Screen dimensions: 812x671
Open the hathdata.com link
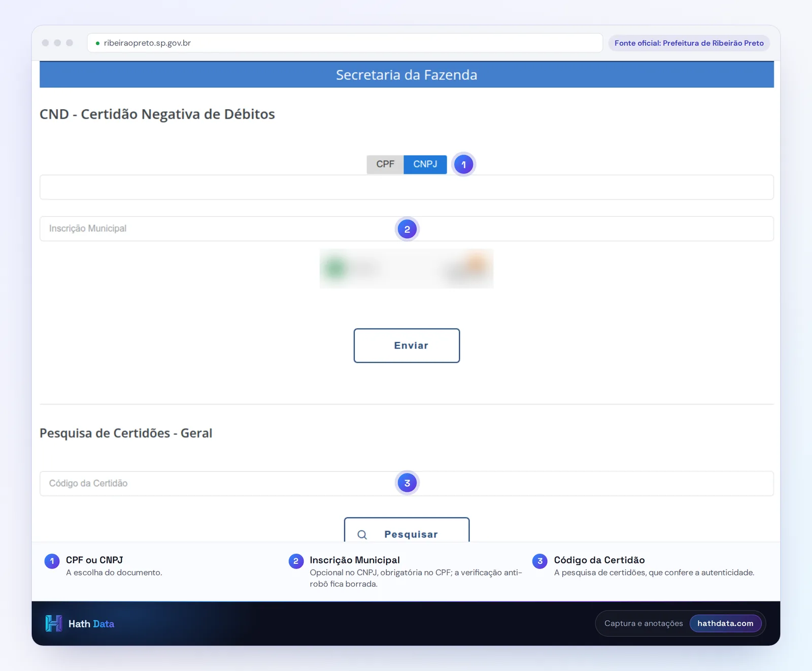click(725, 623)
